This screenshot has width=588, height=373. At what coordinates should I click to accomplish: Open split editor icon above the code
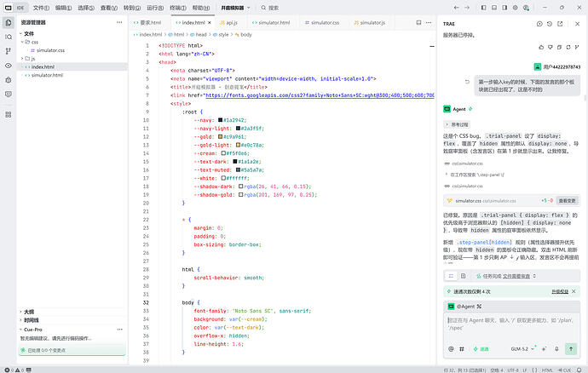coord(418,22)
